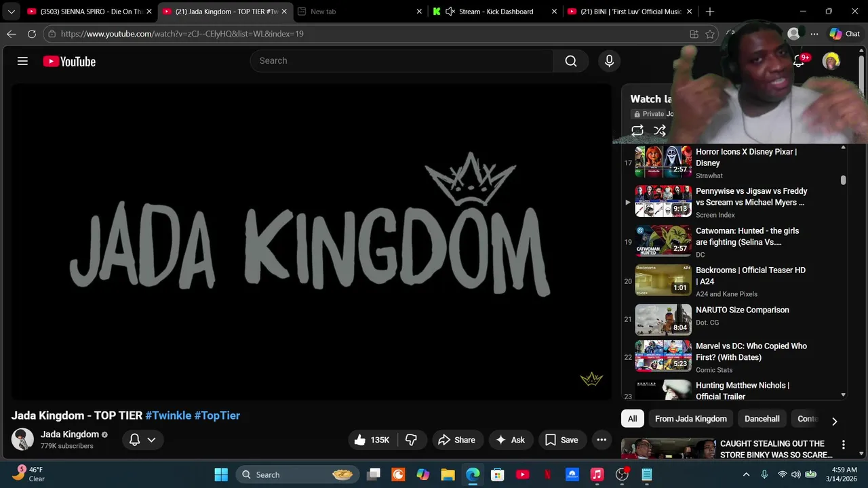Select the Dancehall filter chip
The height and width of the screenshot is (488, 868).
[x=762, y=419]
